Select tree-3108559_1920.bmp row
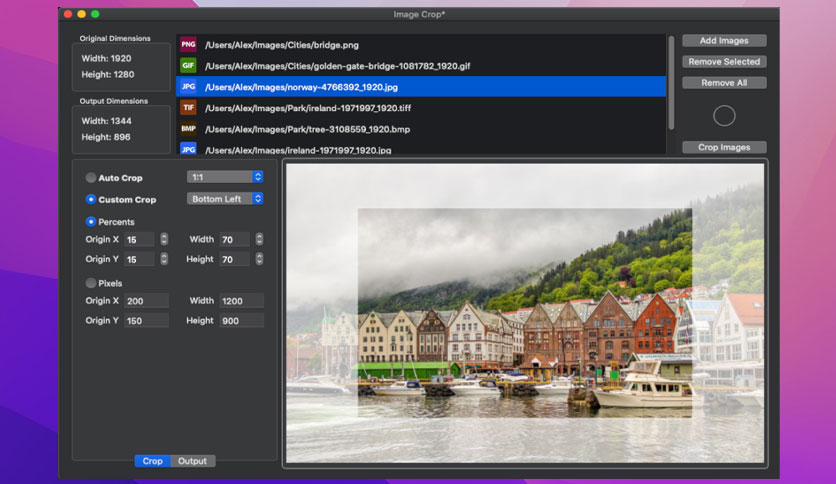The width and height of the screenshot is (836, 484). (421, 129)
